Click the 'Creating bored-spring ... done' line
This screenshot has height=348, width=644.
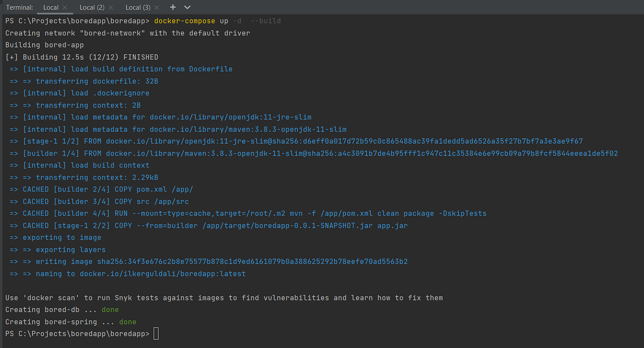coord(70,322)
